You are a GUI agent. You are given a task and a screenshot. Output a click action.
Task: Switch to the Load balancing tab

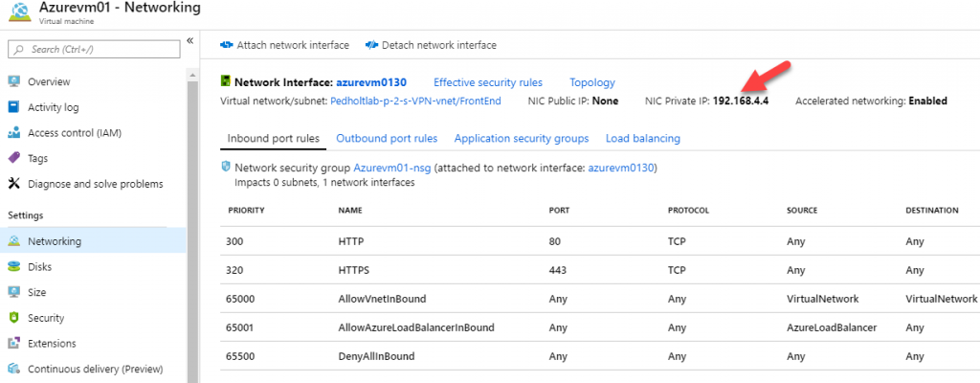[x=643, y=138]
